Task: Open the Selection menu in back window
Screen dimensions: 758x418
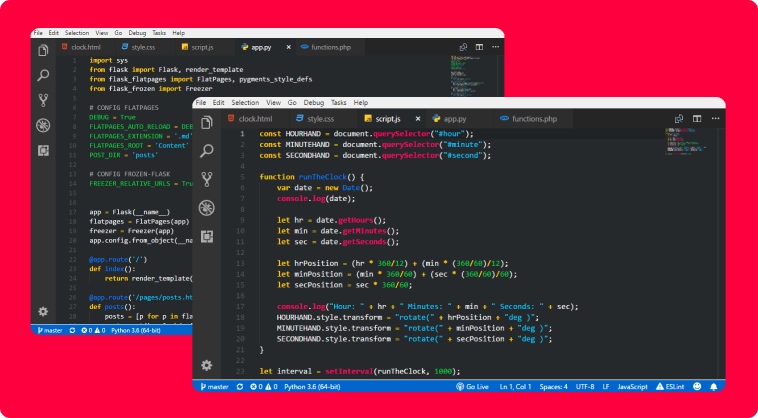Action: pos(77,33)
